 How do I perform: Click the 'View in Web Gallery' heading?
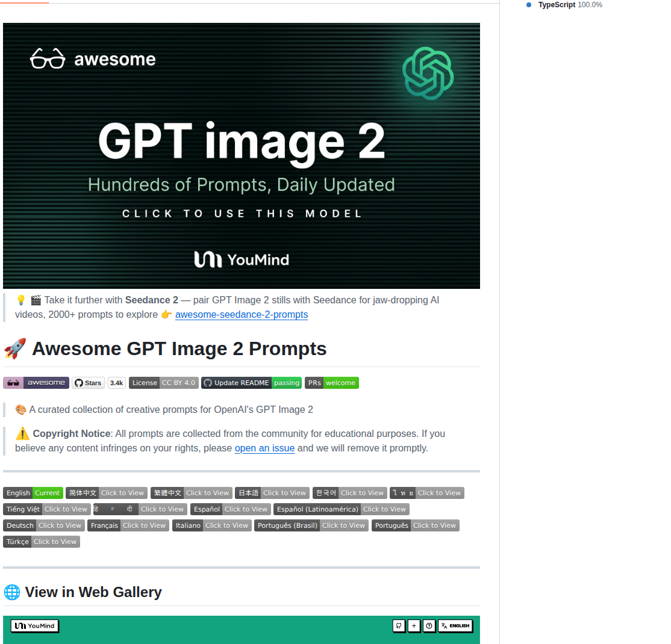tap(93, 592)
